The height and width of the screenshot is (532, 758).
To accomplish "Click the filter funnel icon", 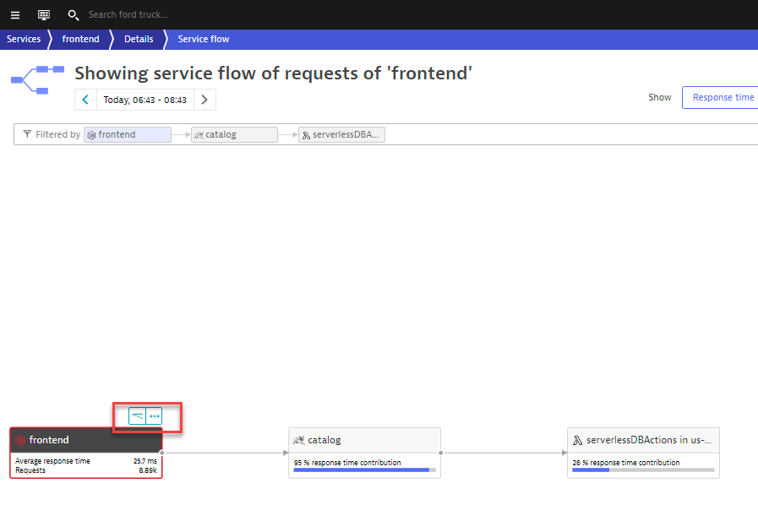I will pos(27,134).
